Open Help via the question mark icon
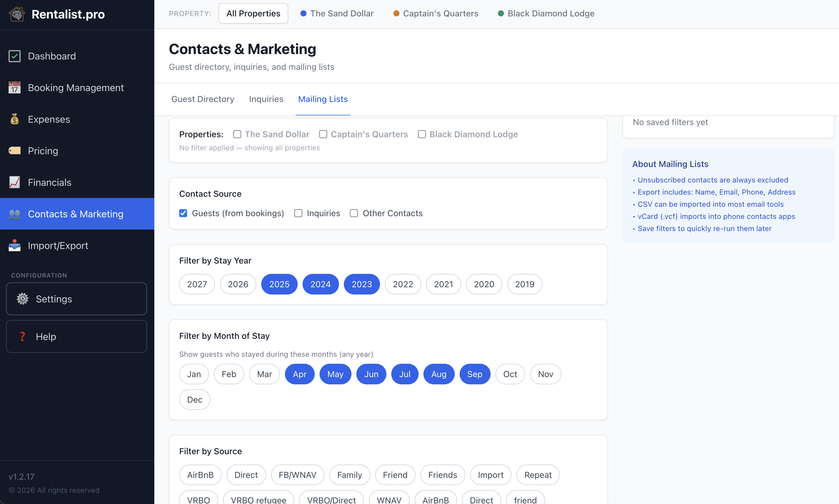The image size is (839, 504). coord(22,336)
